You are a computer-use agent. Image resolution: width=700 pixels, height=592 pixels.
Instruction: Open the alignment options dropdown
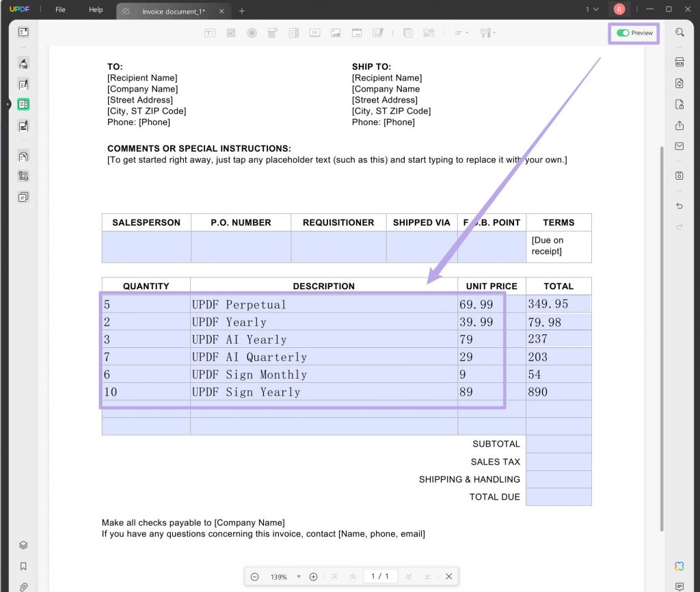click(459, 32)
